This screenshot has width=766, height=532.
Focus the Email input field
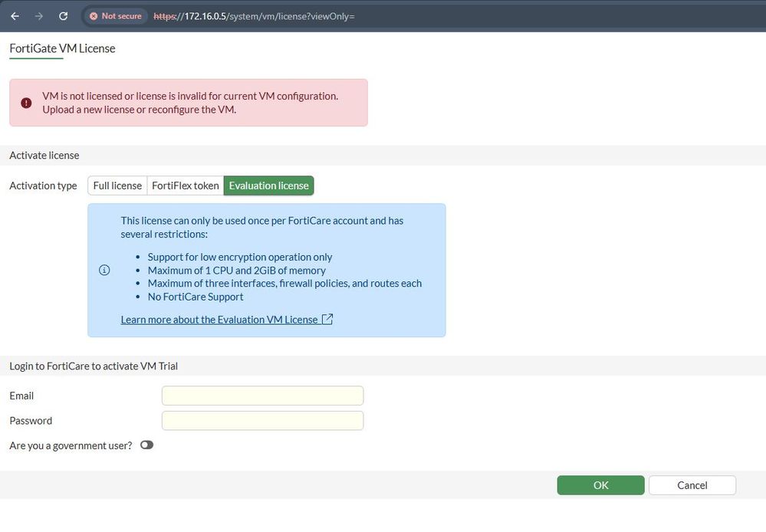point(262,396)
